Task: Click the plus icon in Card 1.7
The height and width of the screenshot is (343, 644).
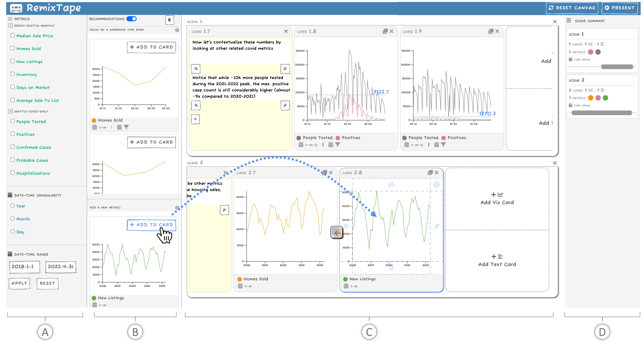Action: (195, 119)
